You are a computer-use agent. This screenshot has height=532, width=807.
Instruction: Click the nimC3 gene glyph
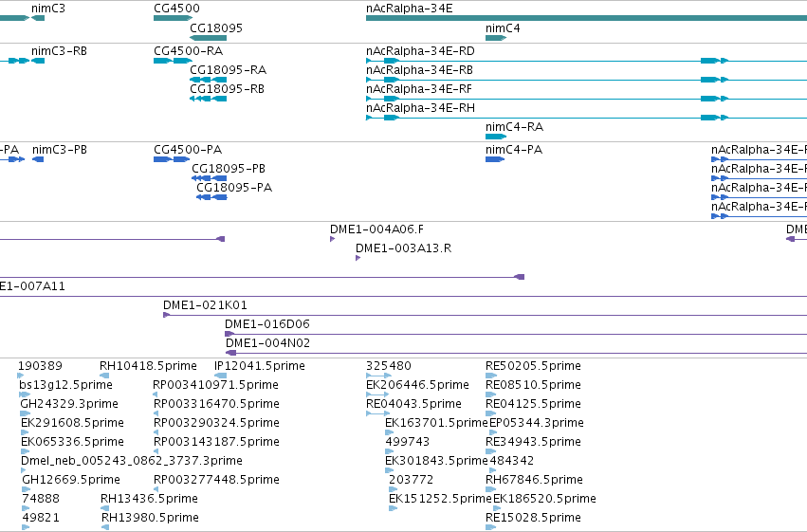(x=38, y=18)
